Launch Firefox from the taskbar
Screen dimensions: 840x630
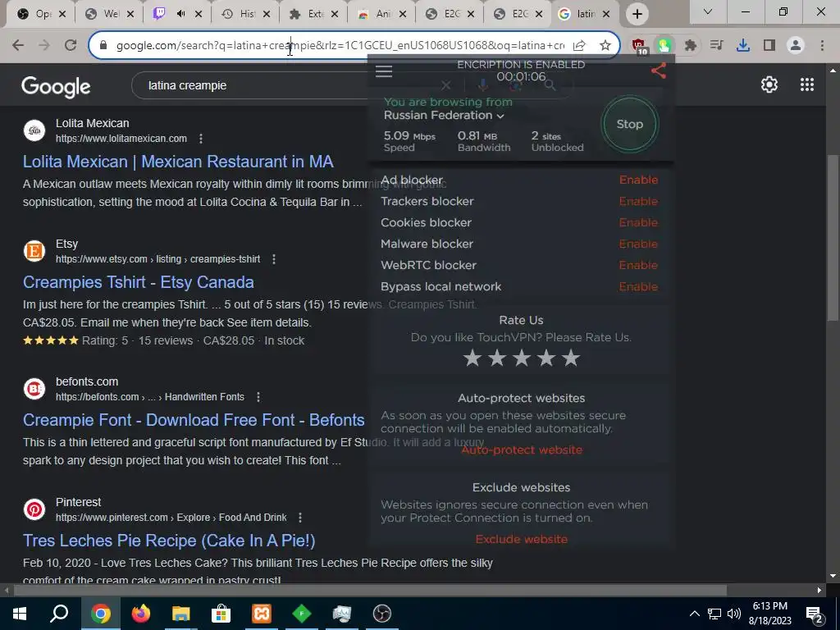[141, 614]
